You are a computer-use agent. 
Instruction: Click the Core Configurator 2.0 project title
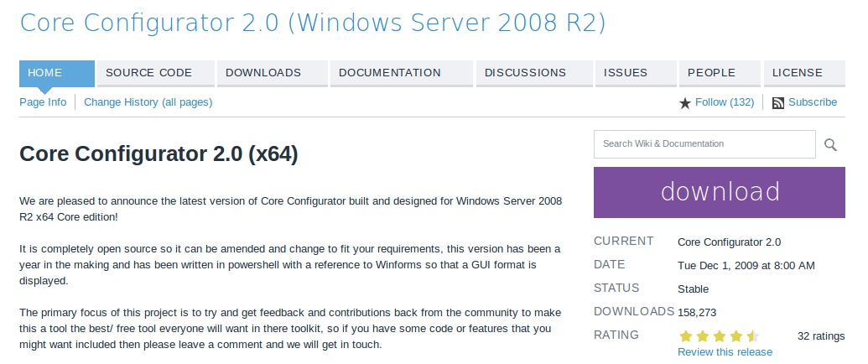point(312,23)
